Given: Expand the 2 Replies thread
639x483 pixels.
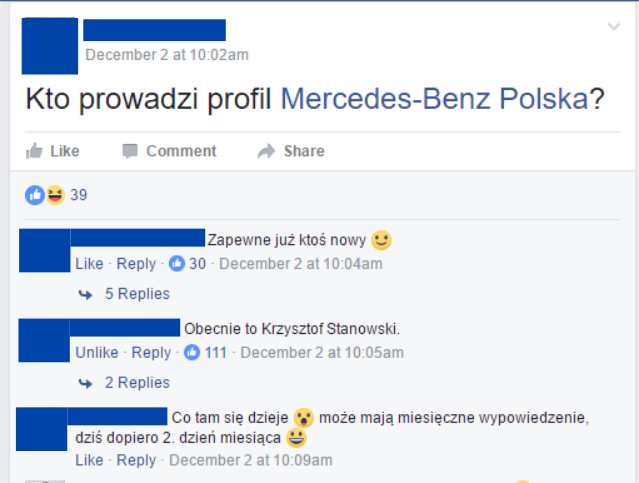Looking at the screenshot, I should [137, 383].
